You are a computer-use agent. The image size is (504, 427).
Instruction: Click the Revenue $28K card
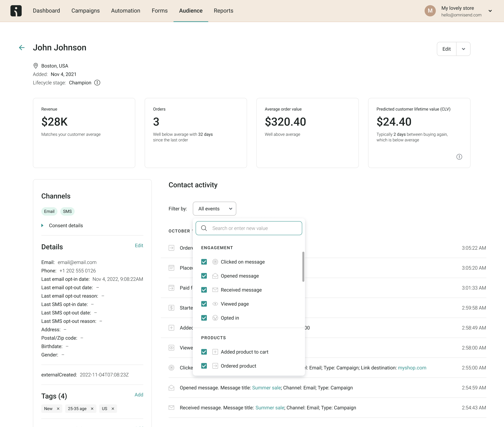[84, 133]
